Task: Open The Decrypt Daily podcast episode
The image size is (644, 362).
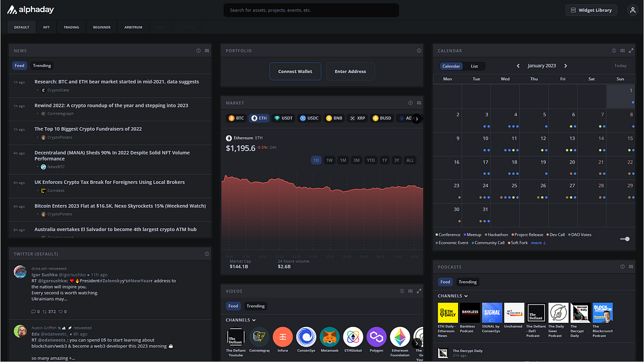Action: pyautogui.click(x=467, y=351)
